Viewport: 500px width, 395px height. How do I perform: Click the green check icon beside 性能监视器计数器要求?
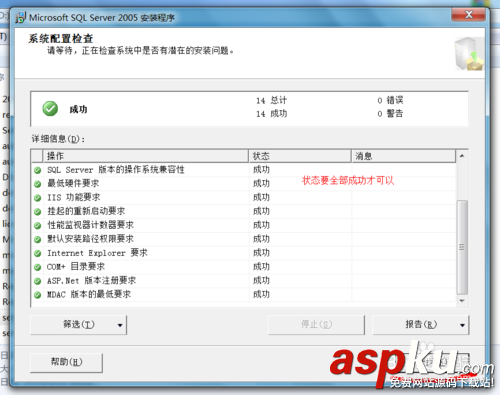tap(37, 226)
